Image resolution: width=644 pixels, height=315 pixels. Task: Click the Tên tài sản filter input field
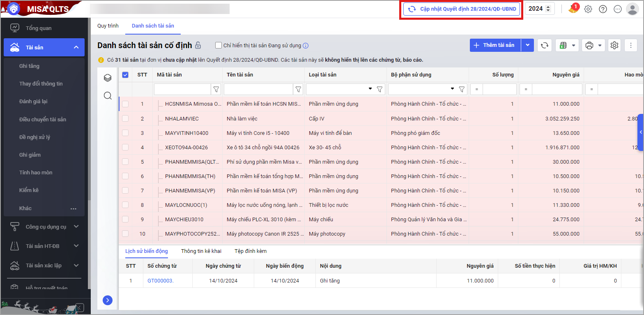click(x=258, y=89)
